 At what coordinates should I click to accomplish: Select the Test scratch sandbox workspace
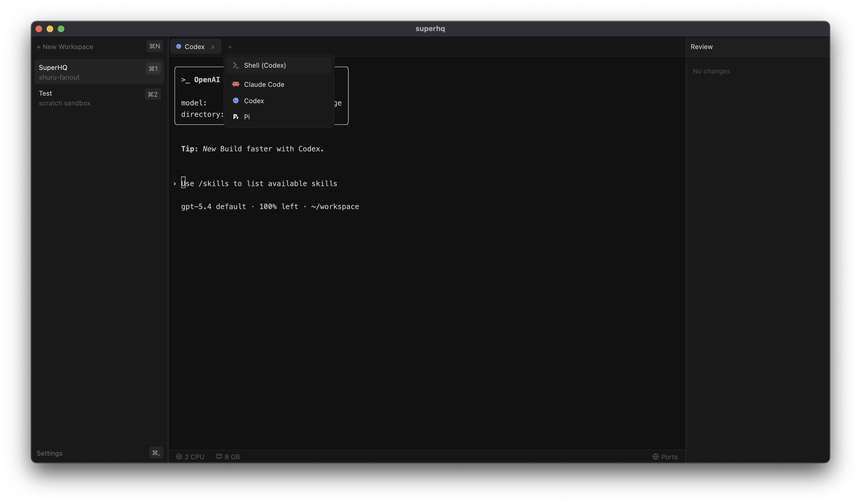65,98
